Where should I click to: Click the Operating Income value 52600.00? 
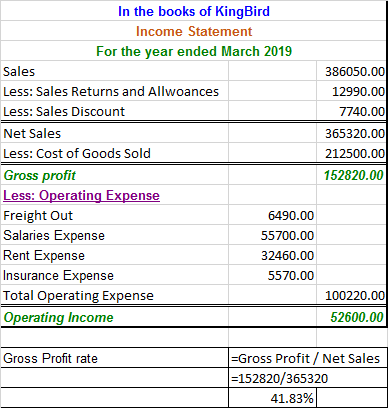pos(351,317)
